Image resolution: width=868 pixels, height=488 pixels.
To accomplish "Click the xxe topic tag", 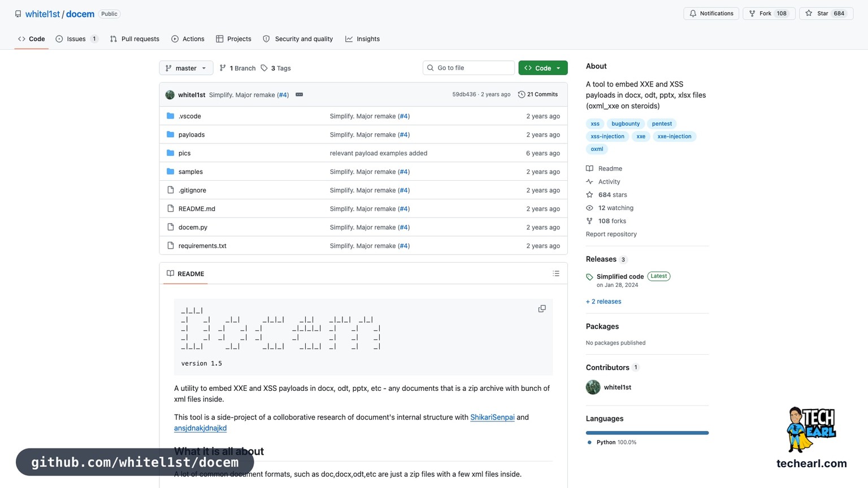I will pyautogui.click(x=641, y=137).
